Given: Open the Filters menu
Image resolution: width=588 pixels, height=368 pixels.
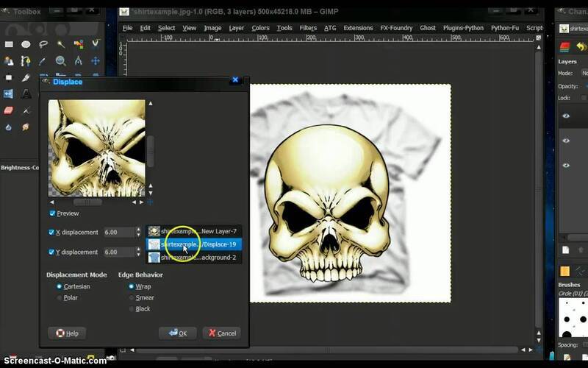Looking at the screenshot, I should 308,28.
